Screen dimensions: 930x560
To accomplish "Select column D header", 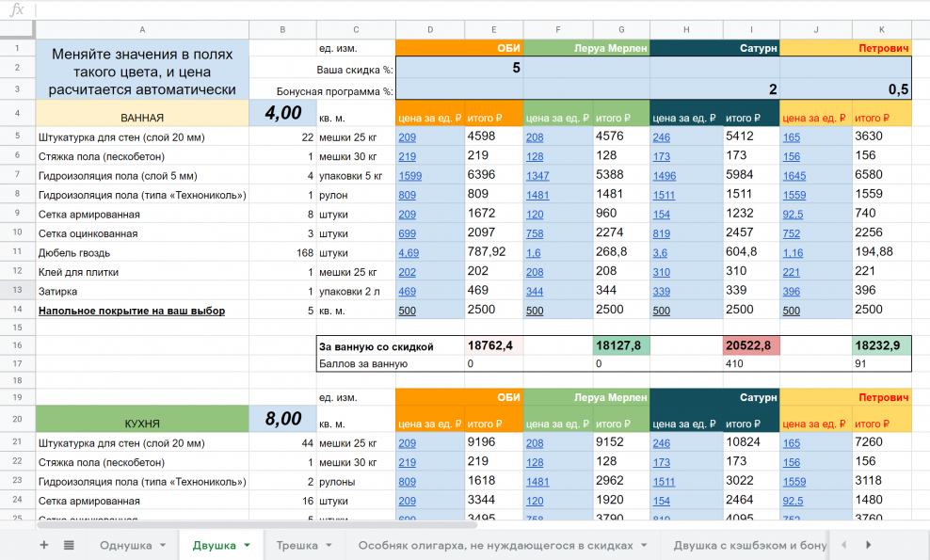I will pos(430,30).
